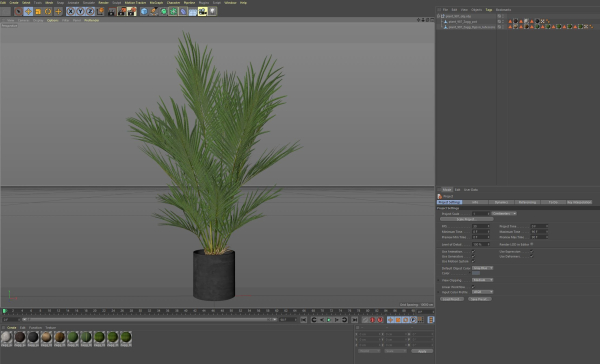The image size is (600, 364).
Task: Toggle Use Animation checkbox
Action: tap(473, 252)
